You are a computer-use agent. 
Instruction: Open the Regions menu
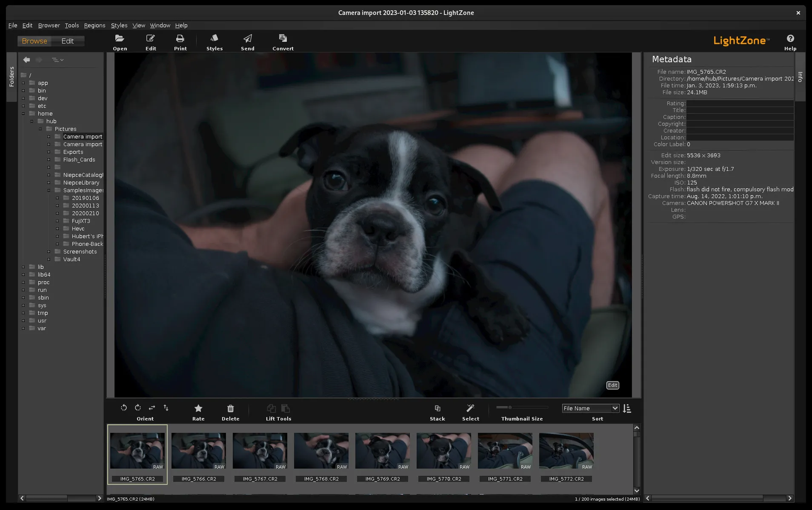click(94, 25)
